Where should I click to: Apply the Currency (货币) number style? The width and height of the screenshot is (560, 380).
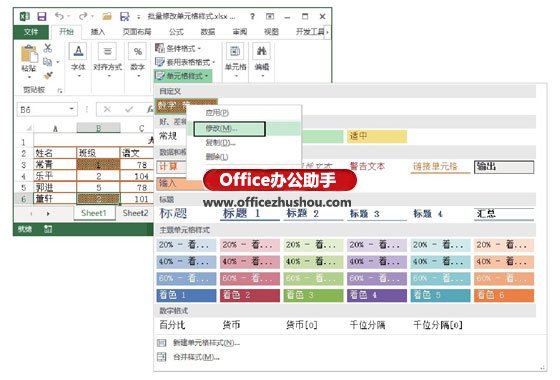coord(250,325)
